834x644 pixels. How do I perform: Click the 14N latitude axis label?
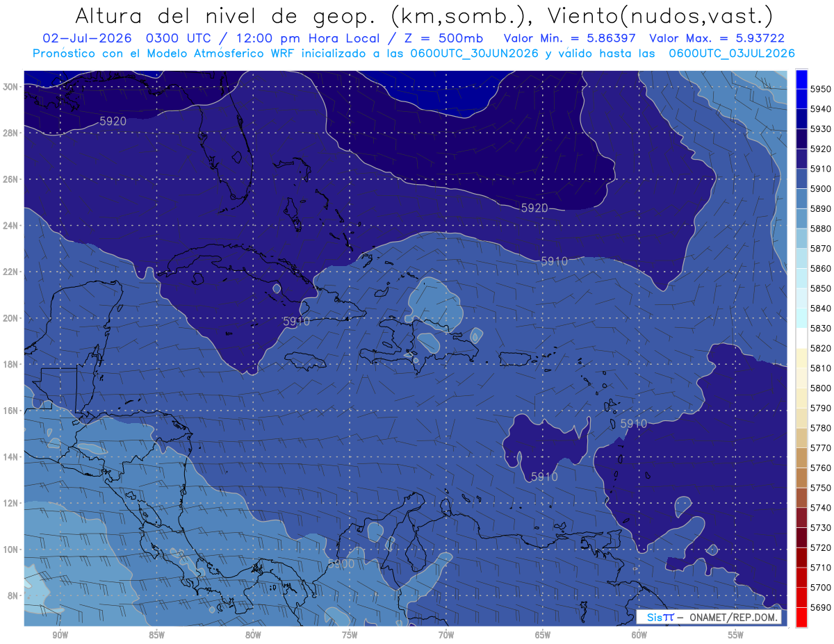coord(10,456)
